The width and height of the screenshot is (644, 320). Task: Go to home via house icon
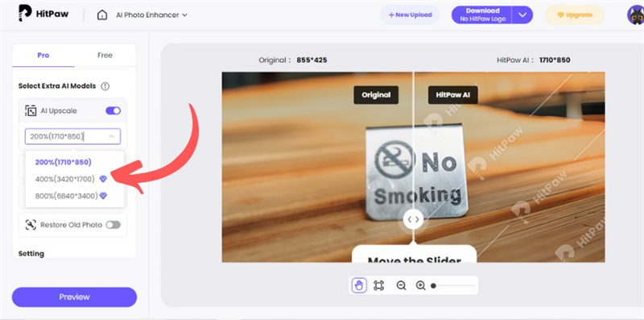[x=102, y=15]
